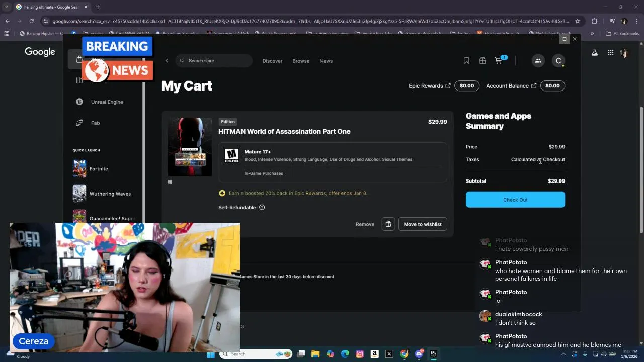Gift HITMAN using the cart gift button
This screenshot has width=644, height=362.
388,224
